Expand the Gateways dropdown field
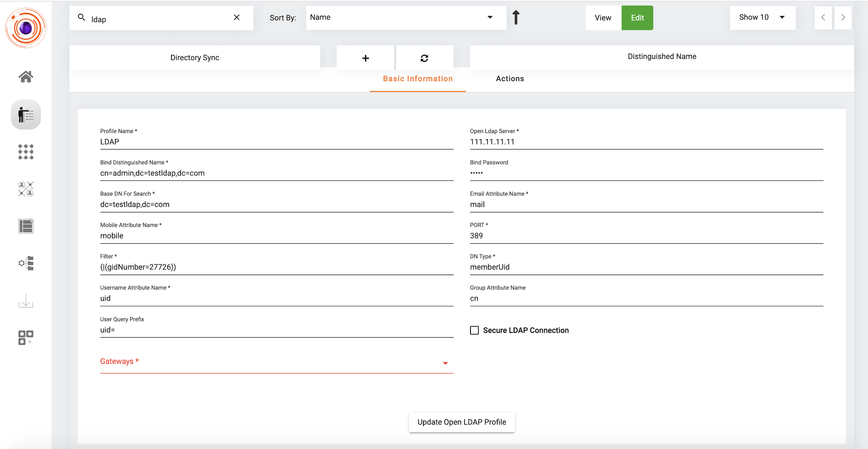868x449 pixels. tap(446, 363)
